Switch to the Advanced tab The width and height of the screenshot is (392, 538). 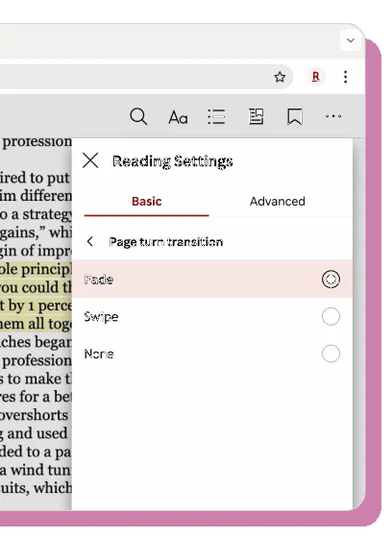(278, 202)
